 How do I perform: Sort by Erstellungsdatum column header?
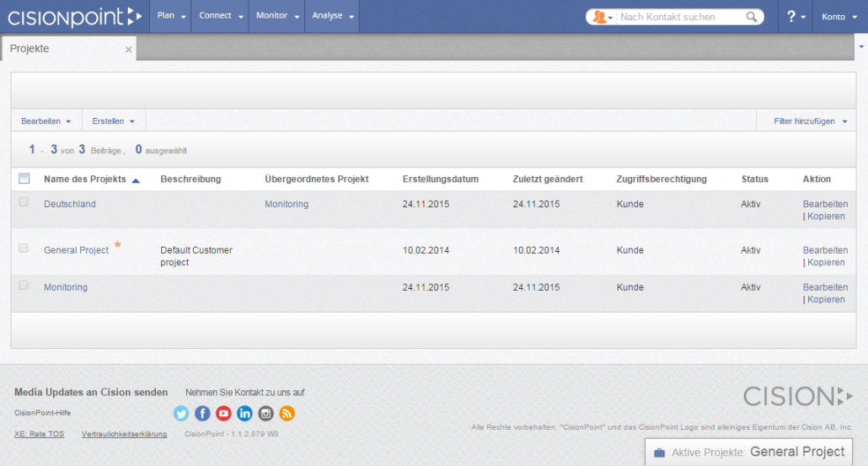coord(441,179)
